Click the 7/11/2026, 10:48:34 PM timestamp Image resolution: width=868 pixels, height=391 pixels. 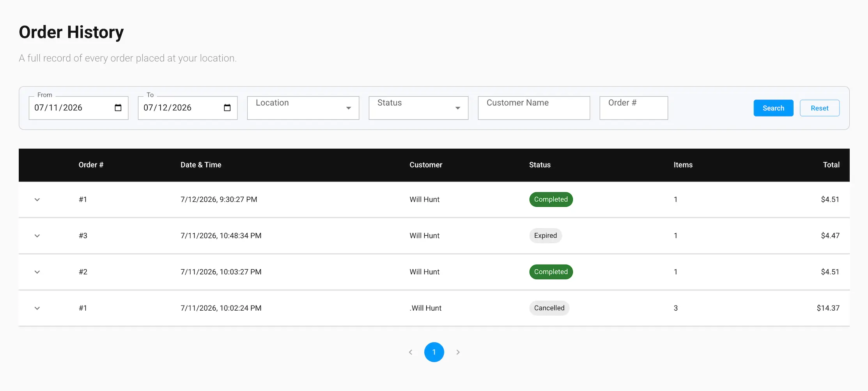(x=221, y=236)
